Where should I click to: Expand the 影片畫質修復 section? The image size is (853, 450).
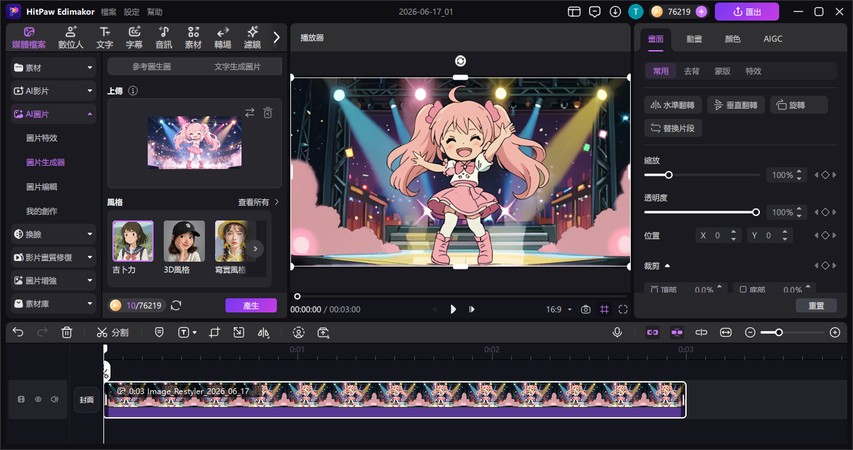pyautogui.click(x=53, y=257)
